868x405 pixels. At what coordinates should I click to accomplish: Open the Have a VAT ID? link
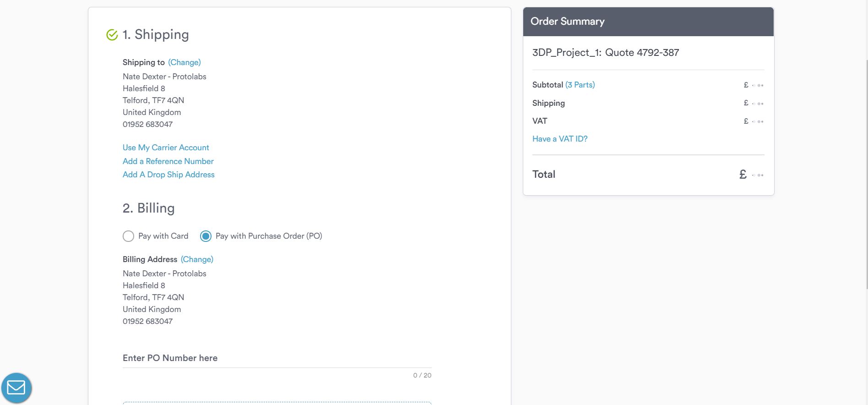pos(560,139)
